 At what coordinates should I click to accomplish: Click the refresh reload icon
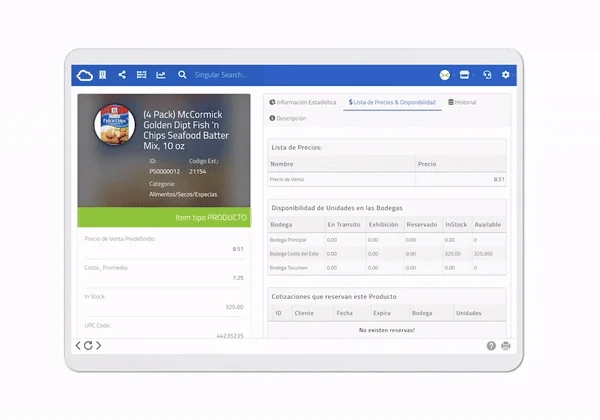(x=88, y=345)
